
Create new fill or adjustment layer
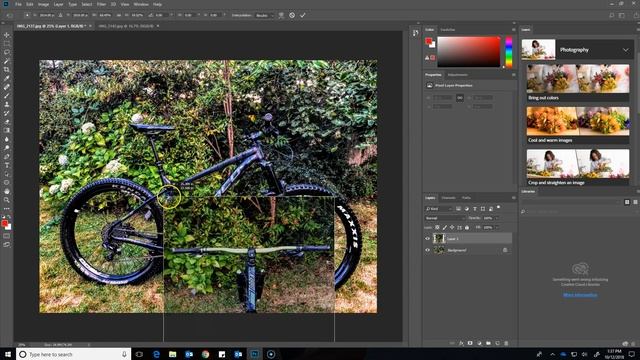pos(479,343)
